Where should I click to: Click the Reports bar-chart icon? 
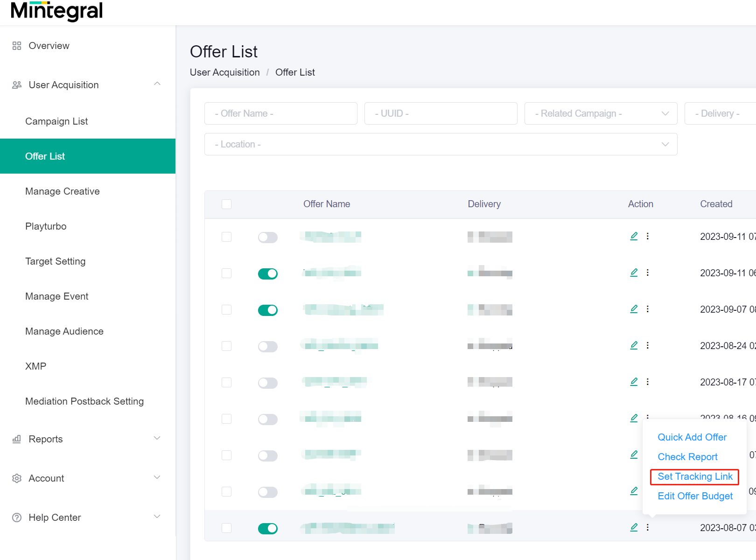[17, 439]
